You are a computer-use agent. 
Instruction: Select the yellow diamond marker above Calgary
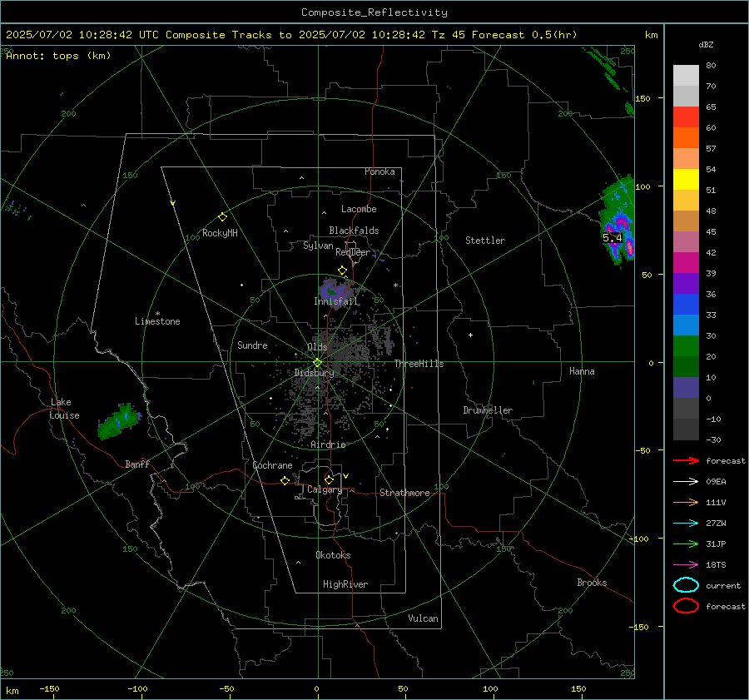point(329,479)
